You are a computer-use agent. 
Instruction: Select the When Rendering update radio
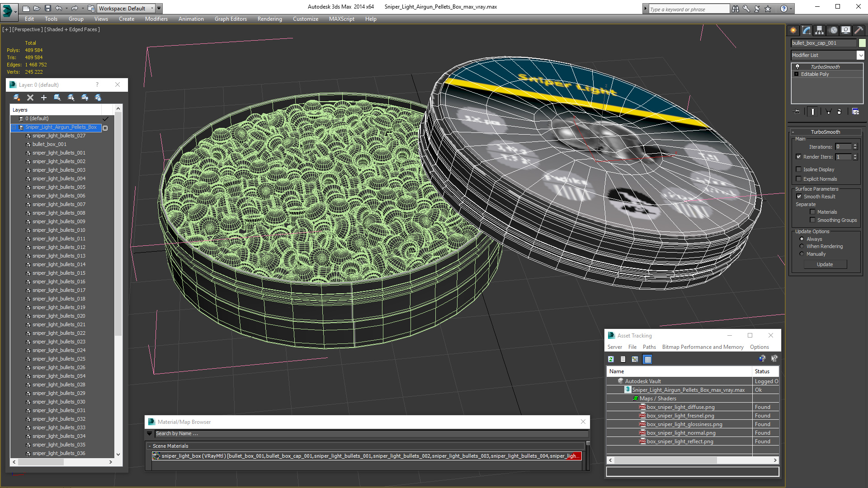coord(802,246)
